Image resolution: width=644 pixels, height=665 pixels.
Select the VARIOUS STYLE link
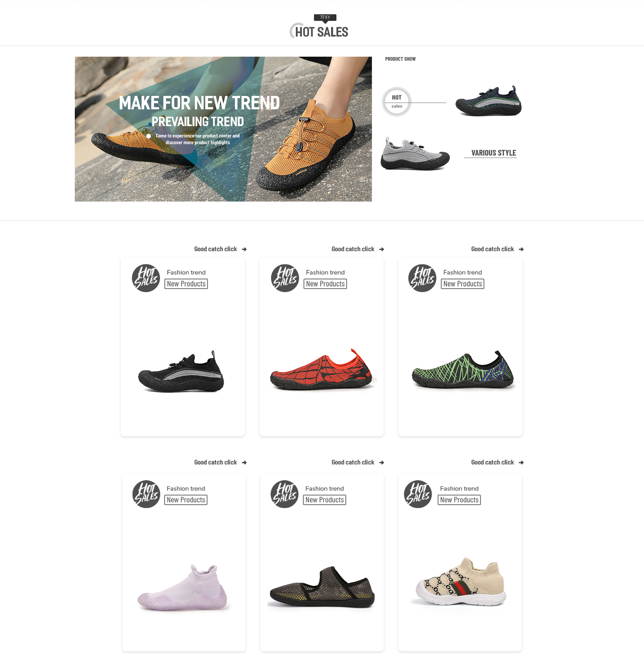tap(493, 153)
